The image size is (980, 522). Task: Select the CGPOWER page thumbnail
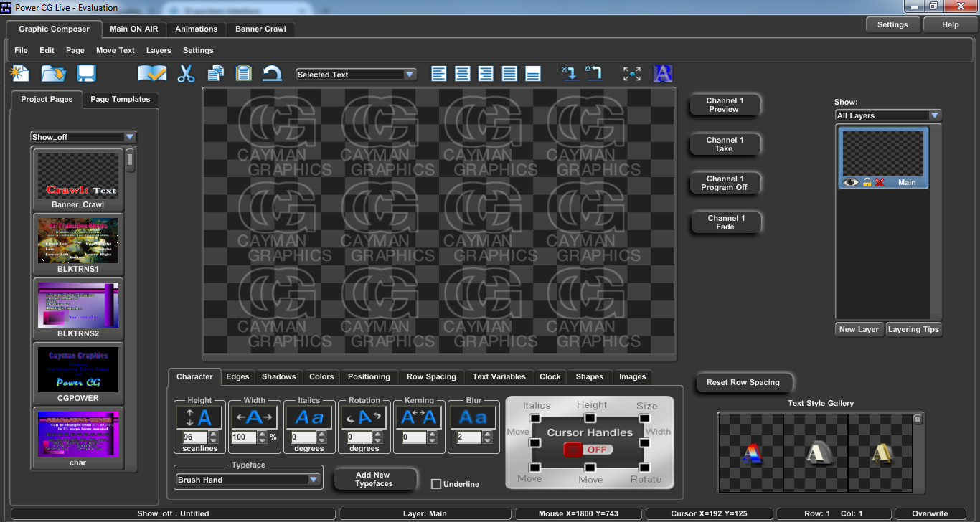point(78,373)
